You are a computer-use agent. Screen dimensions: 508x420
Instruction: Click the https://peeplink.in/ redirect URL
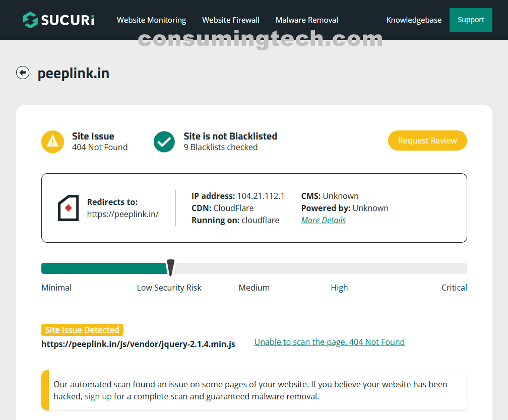(x=123, y=214)
